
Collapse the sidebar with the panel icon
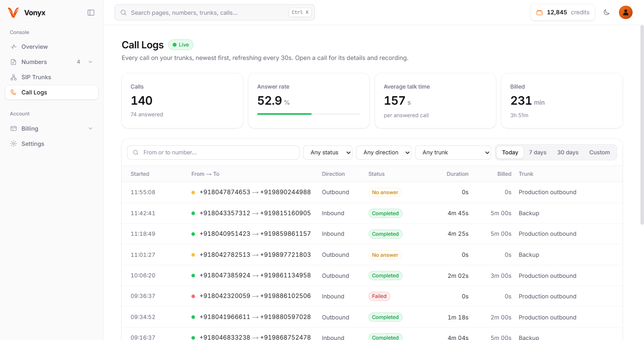pos(91,13)
